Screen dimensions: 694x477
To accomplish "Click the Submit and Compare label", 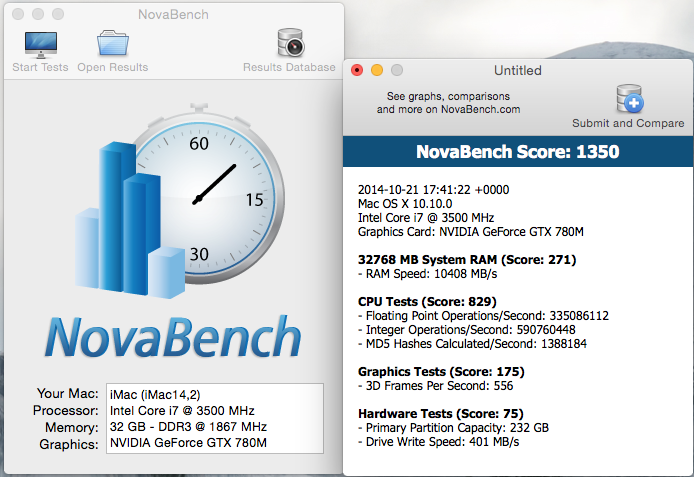I will pyautogui.click(x=628, y=123).
